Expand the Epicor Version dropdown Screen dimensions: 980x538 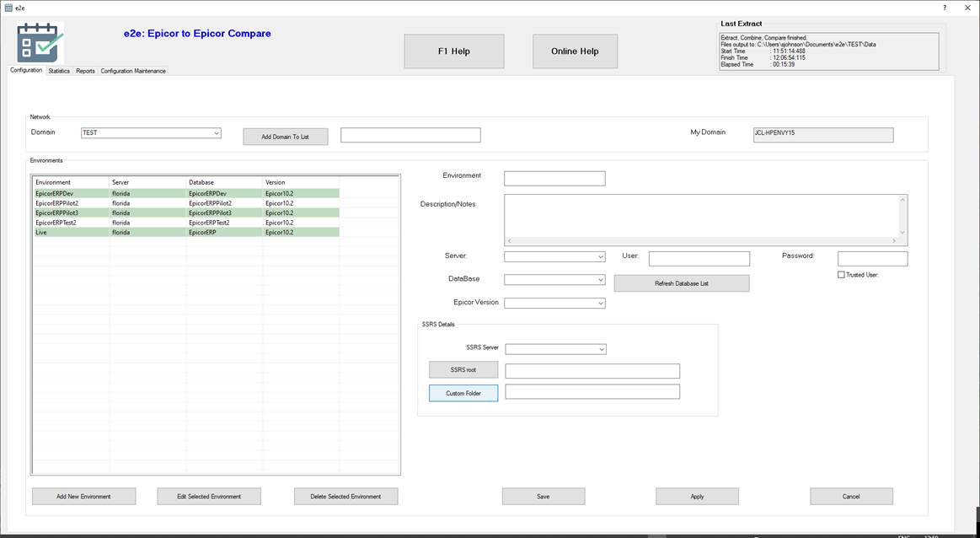click(x=600, y=303)
